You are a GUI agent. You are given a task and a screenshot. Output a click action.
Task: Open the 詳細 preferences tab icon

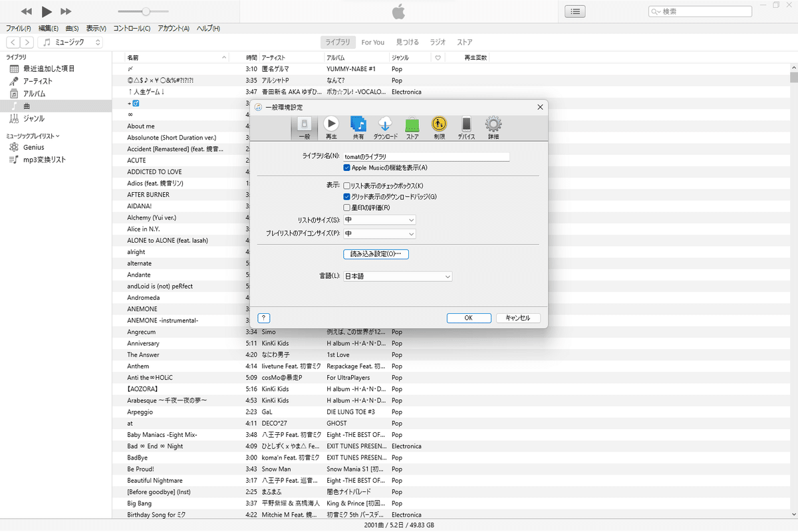pos(493,128)
